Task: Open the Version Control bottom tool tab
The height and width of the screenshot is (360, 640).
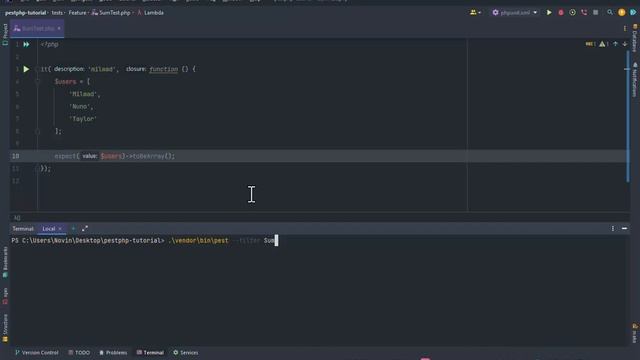Action: (x=37, y=352)
